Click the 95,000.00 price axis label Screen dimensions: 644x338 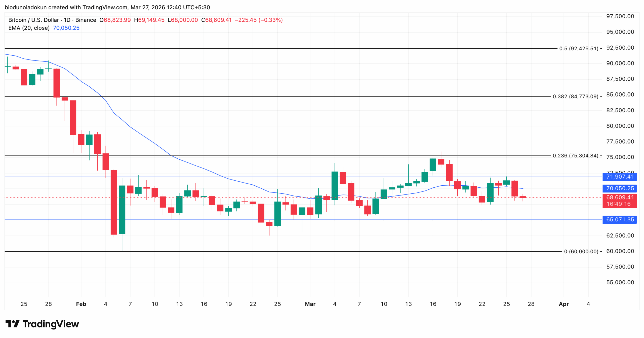tap(620, 32)
